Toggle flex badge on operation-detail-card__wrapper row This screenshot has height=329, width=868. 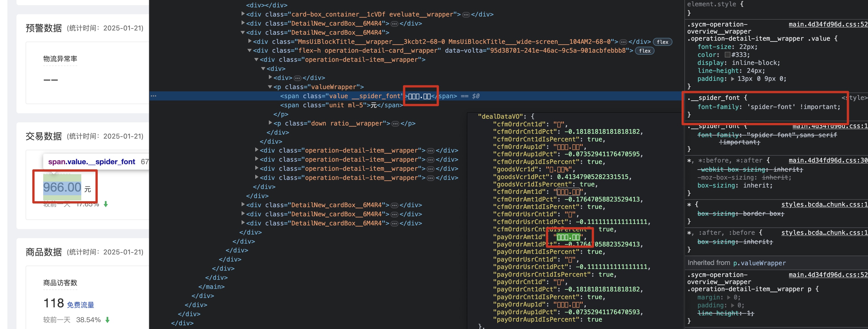644,51
